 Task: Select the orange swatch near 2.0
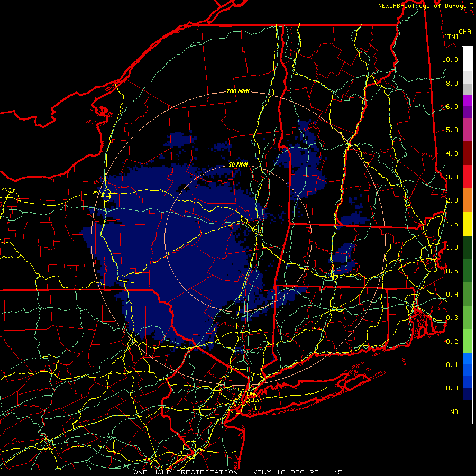pos(467,200)
